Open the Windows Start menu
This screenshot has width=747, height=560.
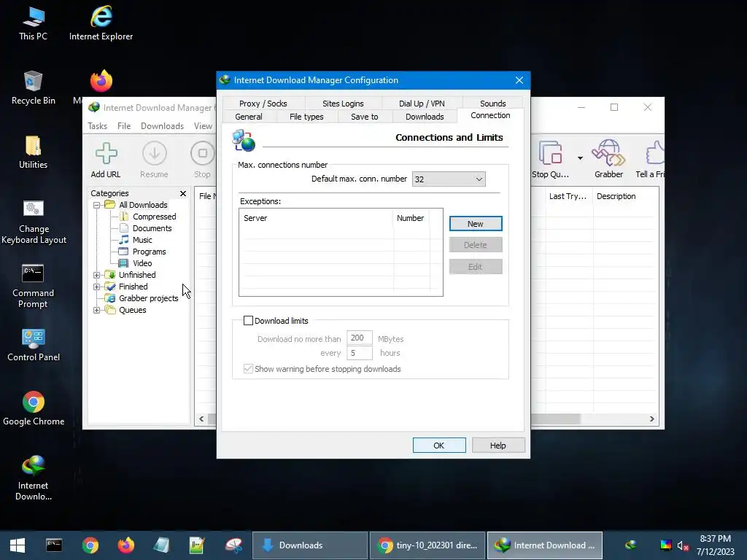18,545
